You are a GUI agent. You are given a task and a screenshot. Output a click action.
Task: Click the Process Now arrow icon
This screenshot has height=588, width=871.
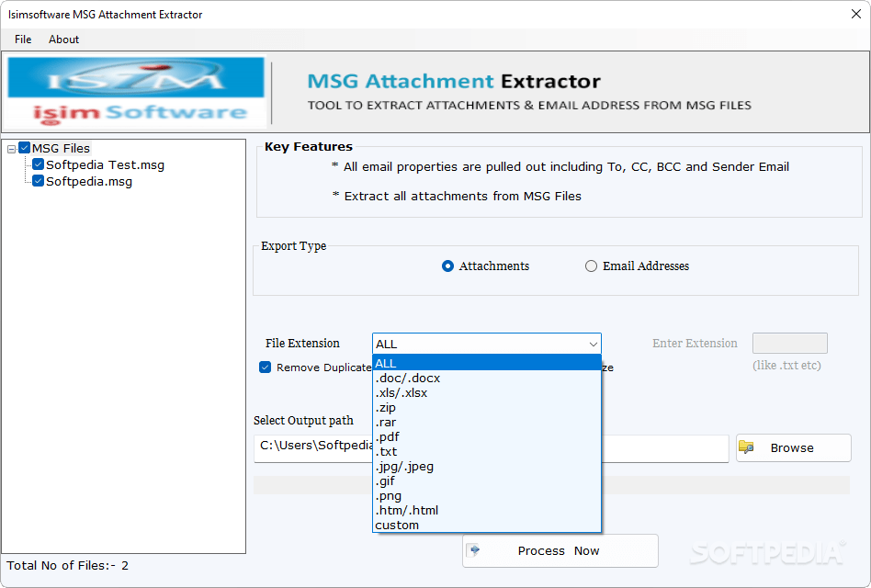(473, 549)
